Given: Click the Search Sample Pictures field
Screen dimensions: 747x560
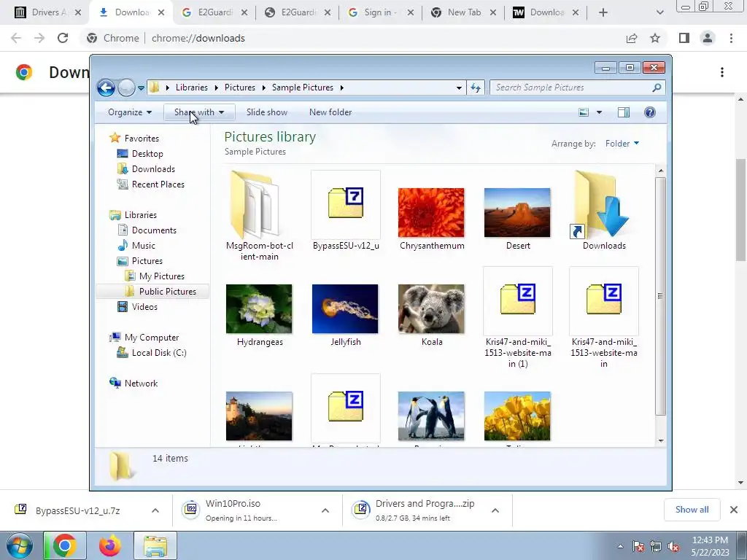Looking at the screenshot, I should point(577,87).
